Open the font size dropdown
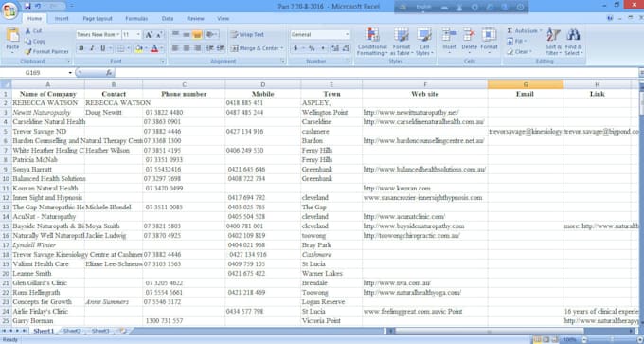This screenshot has height=344, width=644. coord(138,35)
